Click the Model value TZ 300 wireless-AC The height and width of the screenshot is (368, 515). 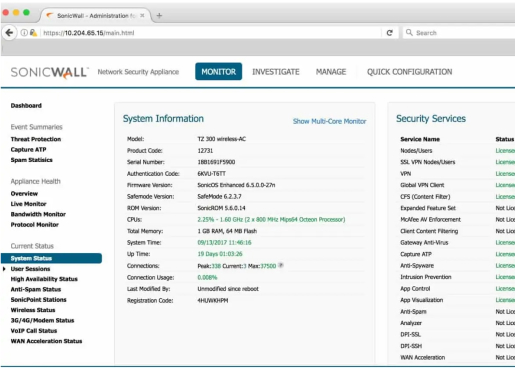[221, 139]
